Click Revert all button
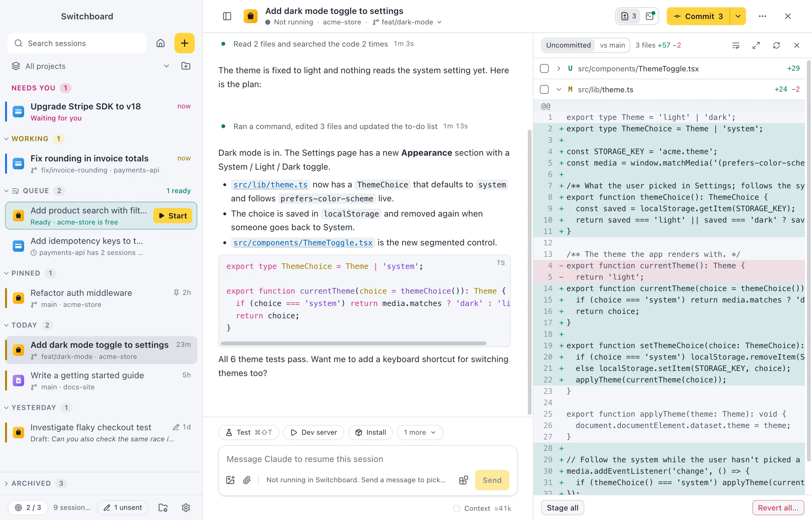 778,508
